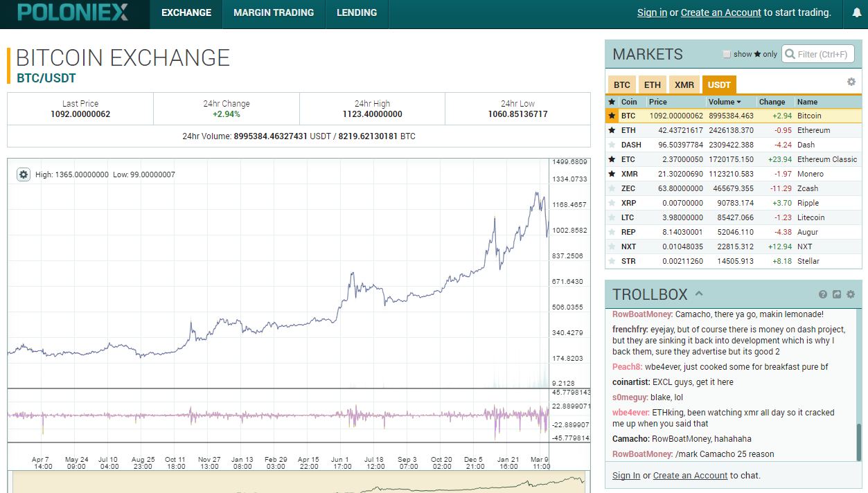The width and height of the screenshot is (868, 493).
Task: Click the notification bell icon
Action: 856,12
